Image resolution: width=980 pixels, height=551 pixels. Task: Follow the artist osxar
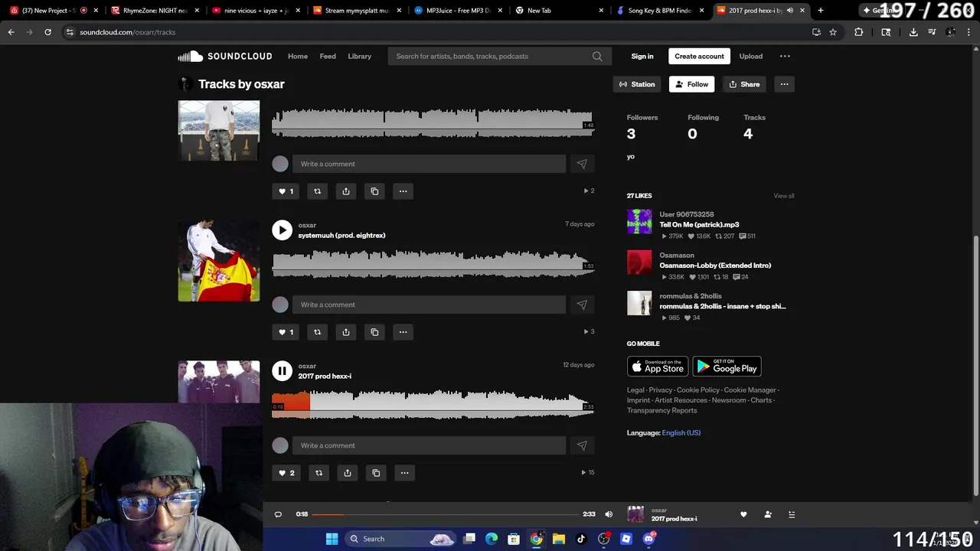click(691, 84)
